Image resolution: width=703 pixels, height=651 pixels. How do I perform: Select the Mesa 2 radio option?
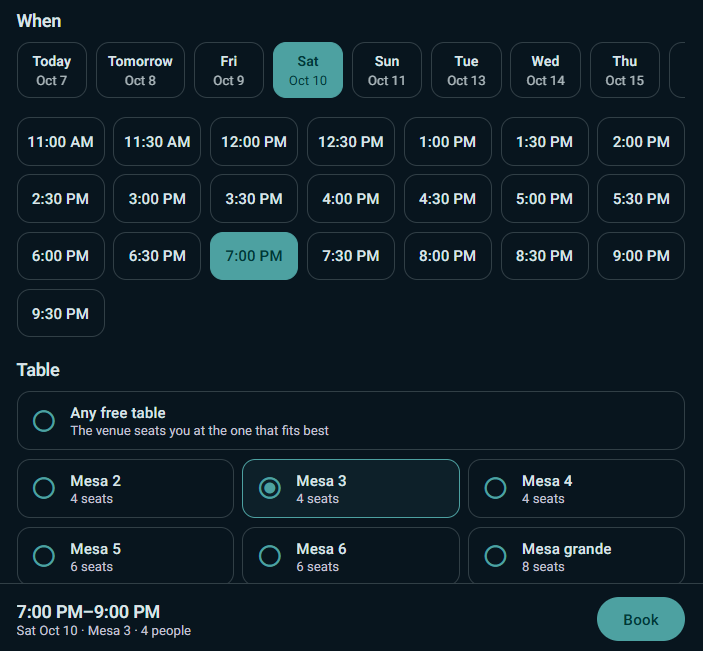pos(125,488)
